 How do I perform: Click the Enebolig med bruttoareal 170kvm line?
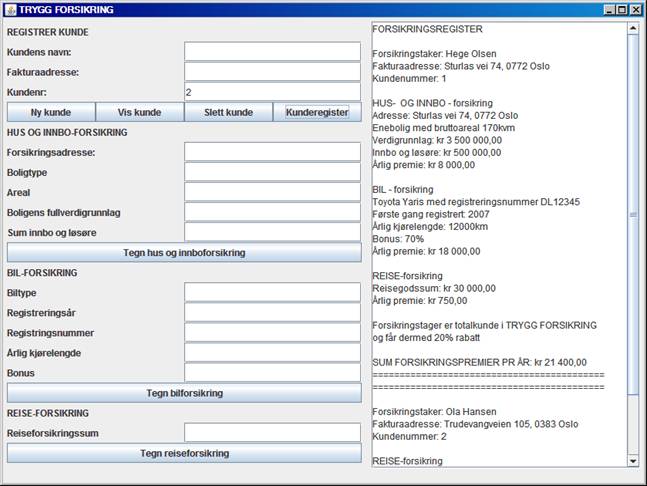click(444, 128)
